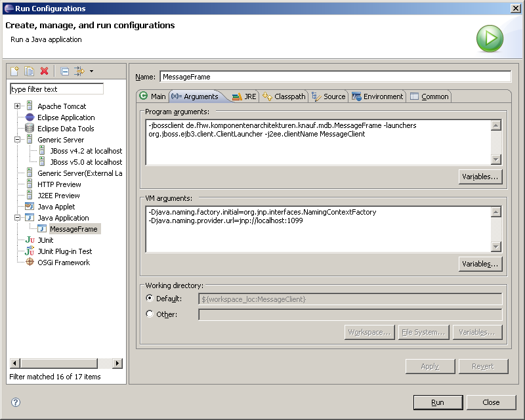
Task: Delete selected configuration with red X icon
Action: click(44, 71)
